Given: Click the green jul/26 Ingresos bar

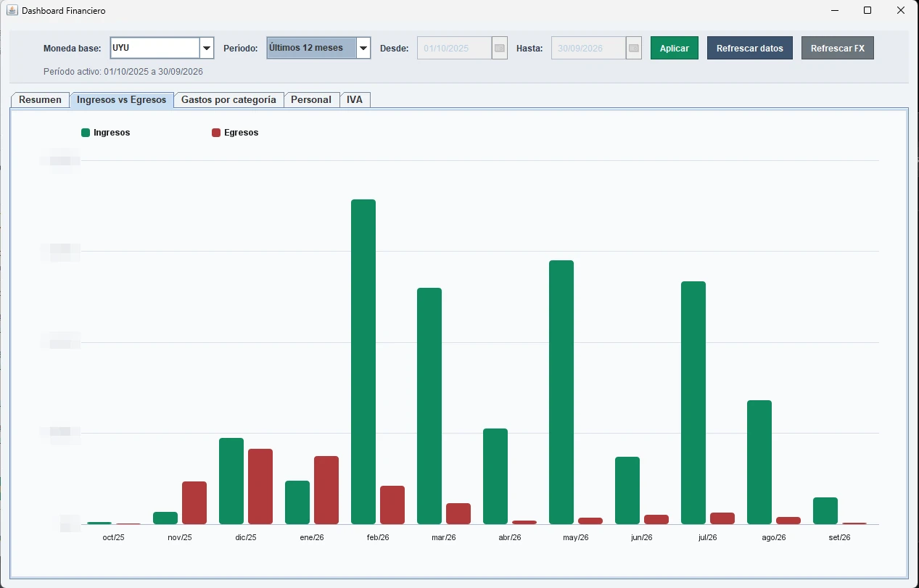Looking at the screenshot, I should [693, 402].
